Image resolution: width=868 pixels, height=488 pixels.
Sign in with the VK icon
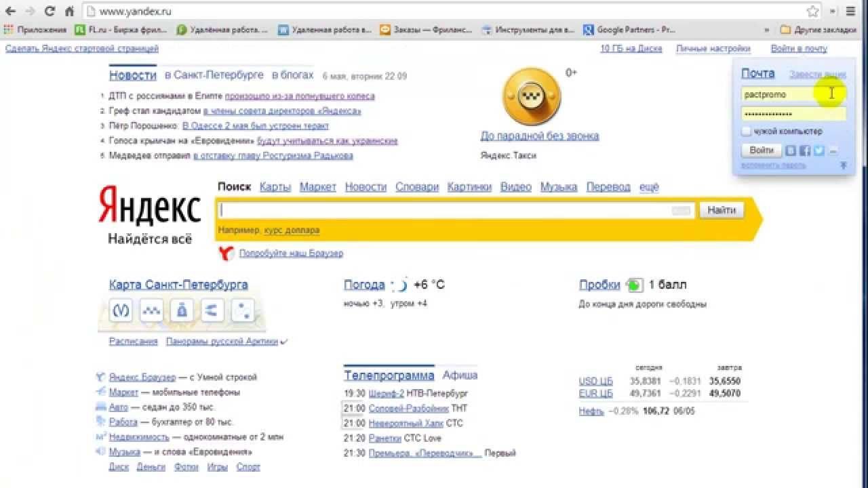[x=791, y=150]
